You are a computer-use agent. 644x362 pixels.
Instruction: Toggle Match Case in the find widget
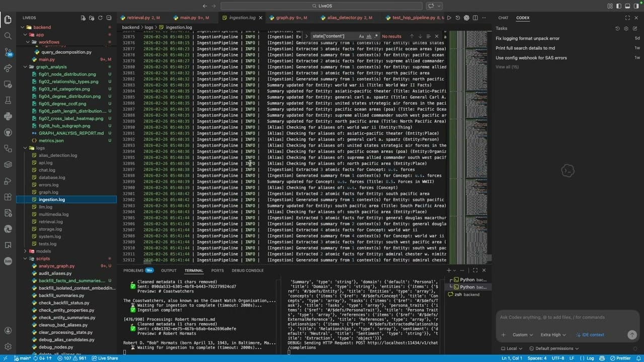pyautogui.click(x=361, y=36)
